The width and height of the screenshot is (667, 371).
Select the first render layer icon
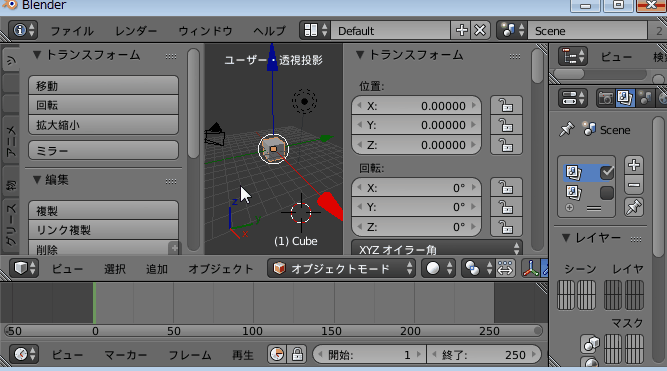(573, 172)
